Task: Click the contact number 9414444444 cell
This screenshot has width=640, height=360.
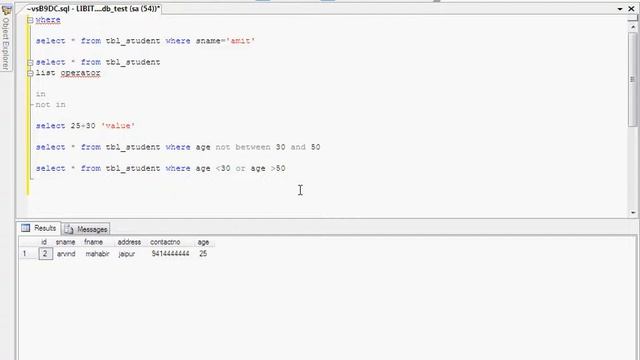Action: (170, 254)
